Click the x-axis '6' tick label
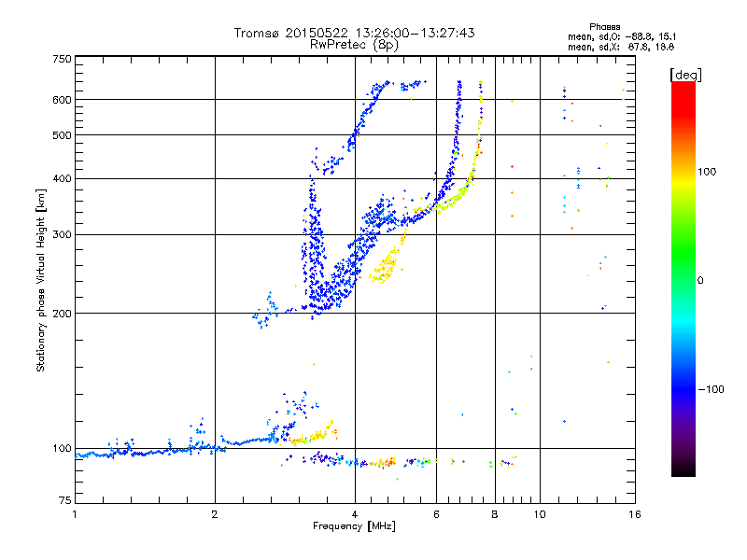This screenshot has height=560, width=747. [x=436, y=514]
